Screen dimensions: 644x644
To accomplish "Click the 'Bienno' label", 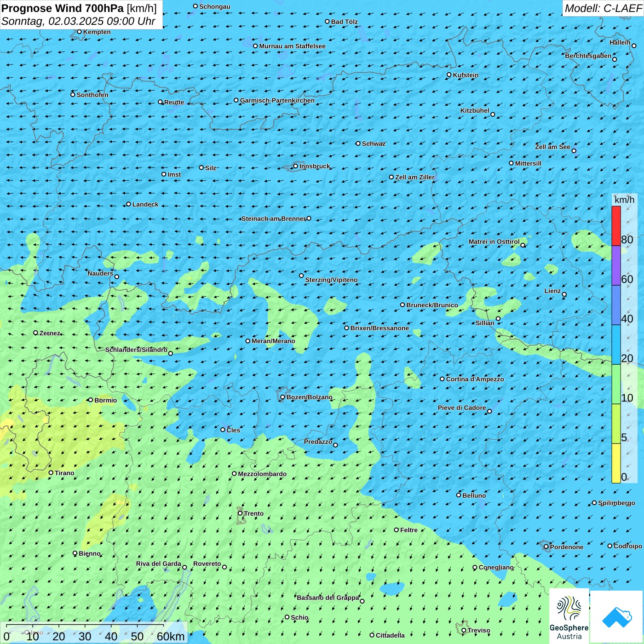I will [89, 553].
